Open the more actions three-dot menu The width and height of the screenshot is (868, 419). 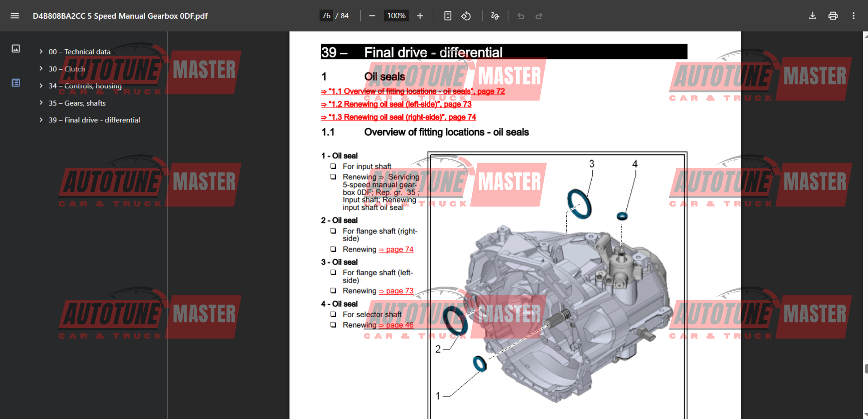pos(853,16)
